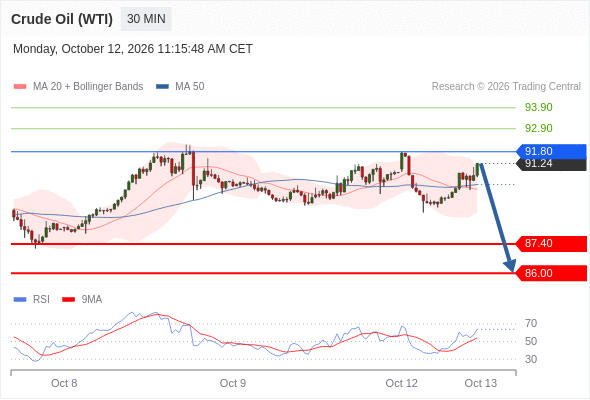
Task: Click the red 87.40 support price tag
Action: [x=551, y=243]
